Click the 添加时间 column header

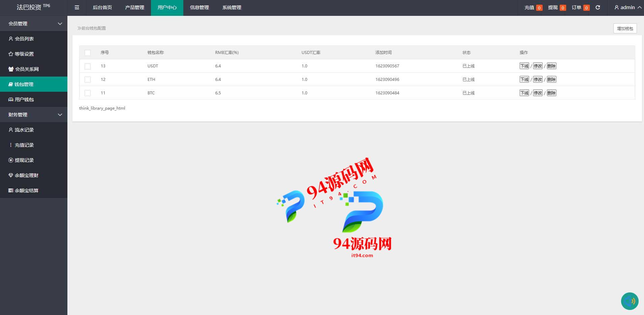(x=384, y=53)
